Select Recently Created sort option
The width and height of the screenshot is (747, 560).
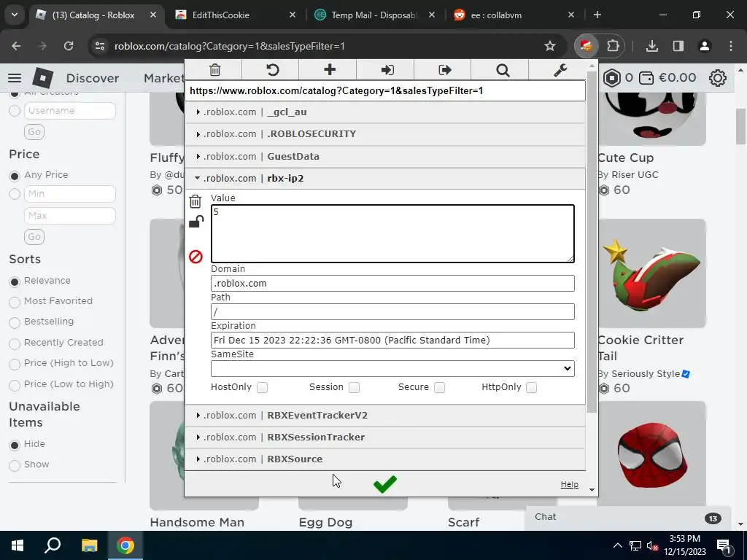pos(15,343)
